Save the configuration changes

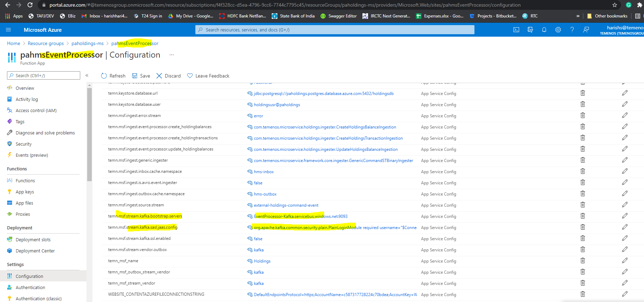(x=141, y=76)
